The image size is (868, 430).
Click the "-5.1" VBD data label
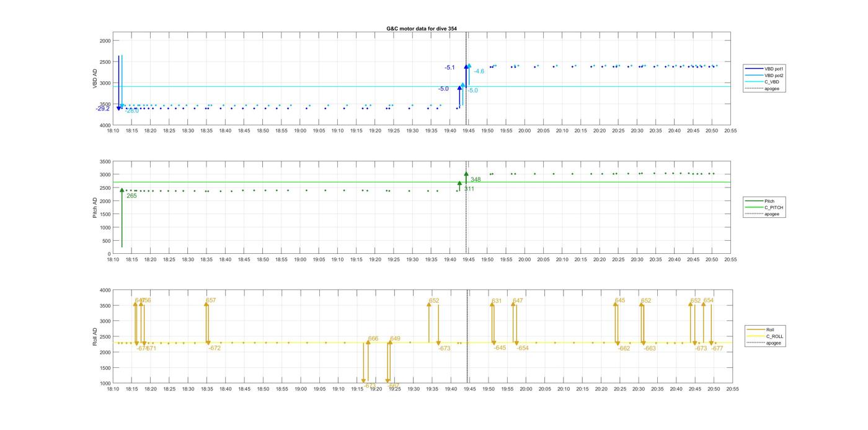pos(449,68)
